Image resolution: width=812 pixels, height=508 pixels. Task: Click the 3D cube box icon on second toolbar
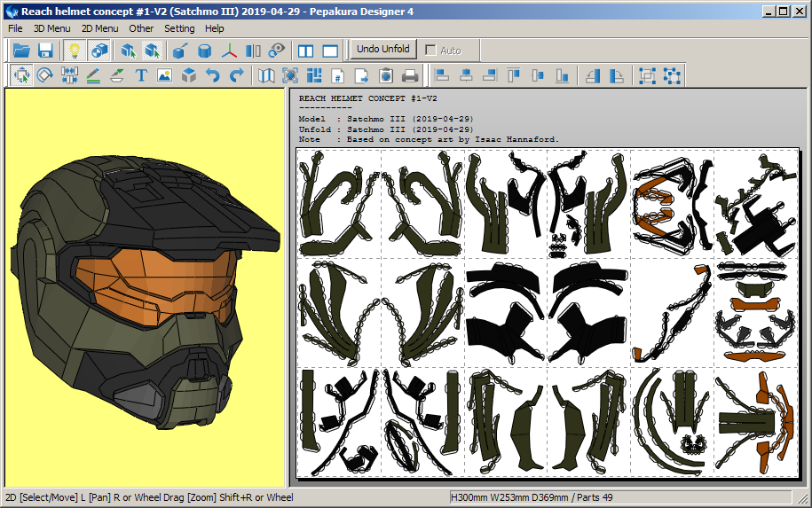189,75
